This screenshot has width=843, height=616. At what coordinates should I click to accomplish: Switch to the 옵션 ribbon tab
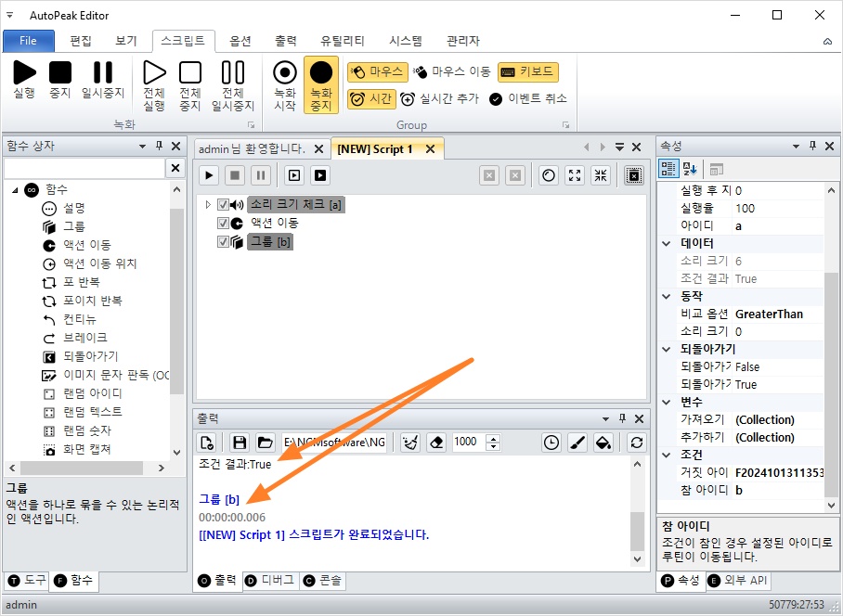[x=240, y=41]
